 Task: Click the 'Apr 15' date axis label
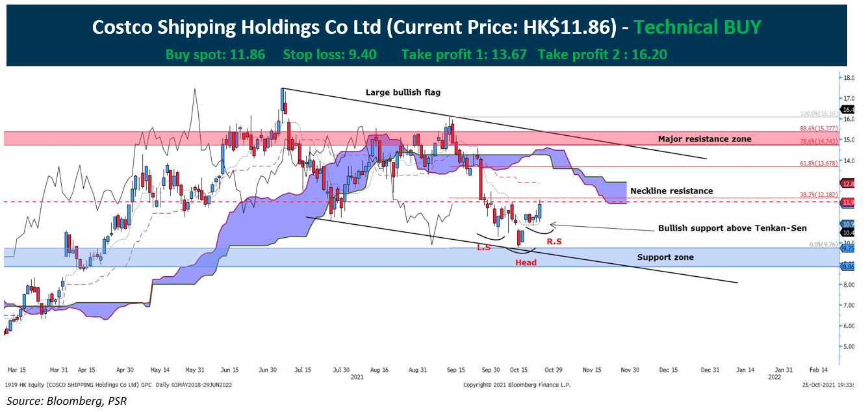(x=86, y=369)
